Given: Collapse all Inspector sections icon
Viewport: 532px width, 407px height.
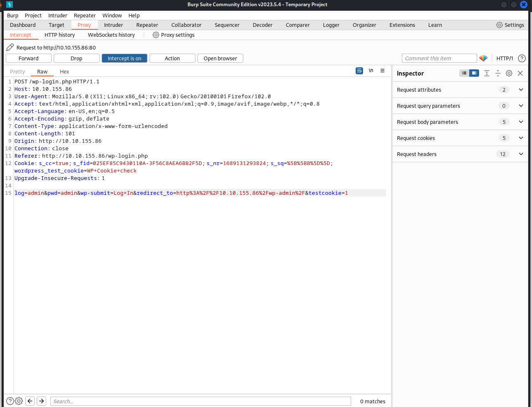Looking at the screenshot, I should [x=498, y=73].
